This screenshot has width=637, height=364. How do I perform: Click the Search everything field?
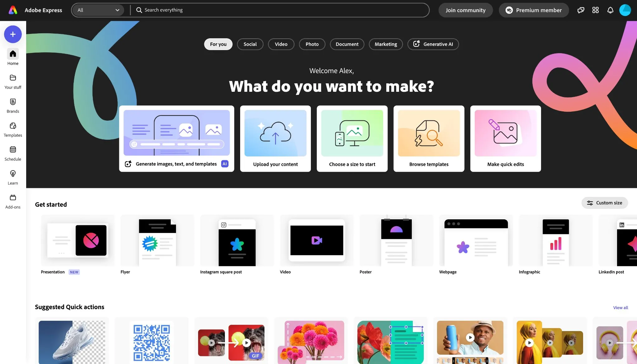(279, 10)
